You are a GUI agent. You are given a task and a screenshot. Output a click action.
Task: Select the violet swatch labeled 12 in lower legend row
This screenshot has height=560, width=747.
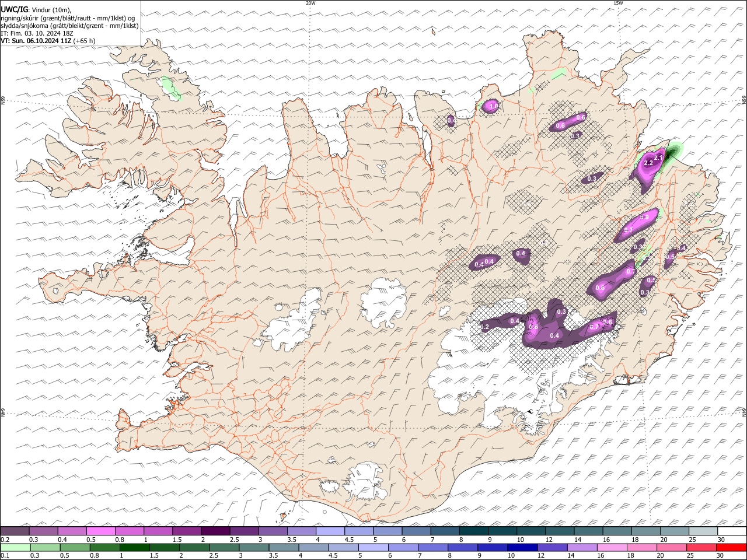(x=551, y=548)
